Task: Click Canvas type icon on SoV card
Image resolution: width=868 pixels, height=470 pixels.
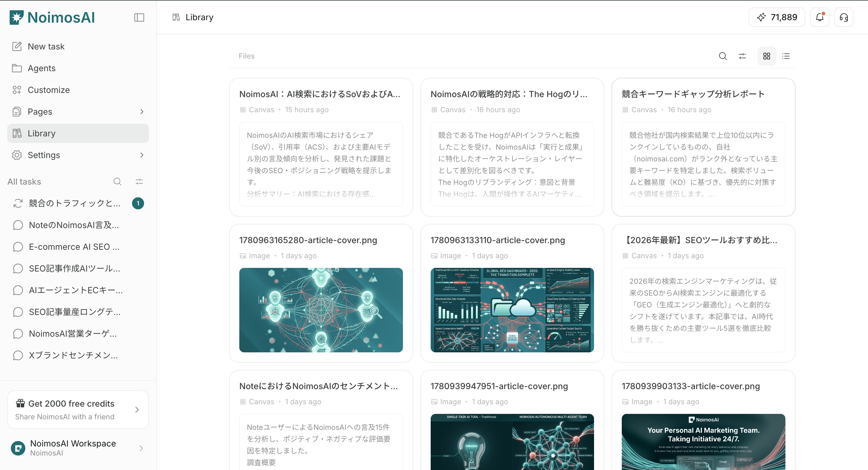Action: pos(243,110)
